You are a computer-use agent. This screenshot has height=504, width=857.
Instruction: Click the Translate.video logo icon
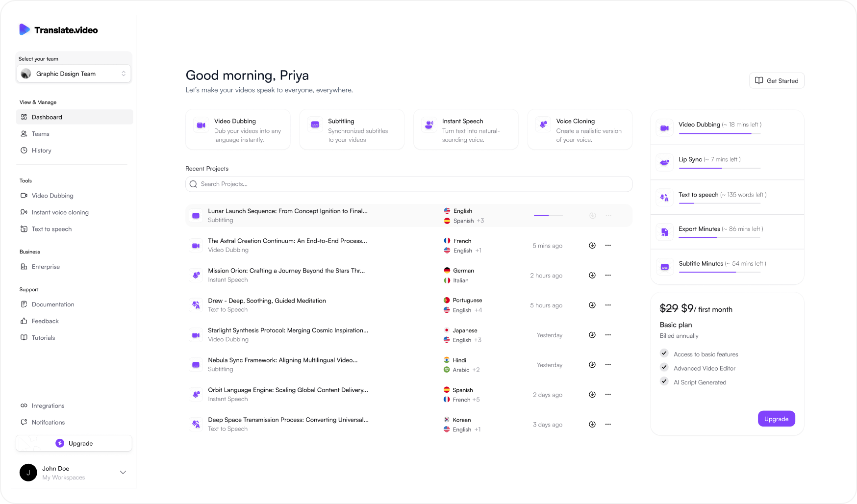25,29
